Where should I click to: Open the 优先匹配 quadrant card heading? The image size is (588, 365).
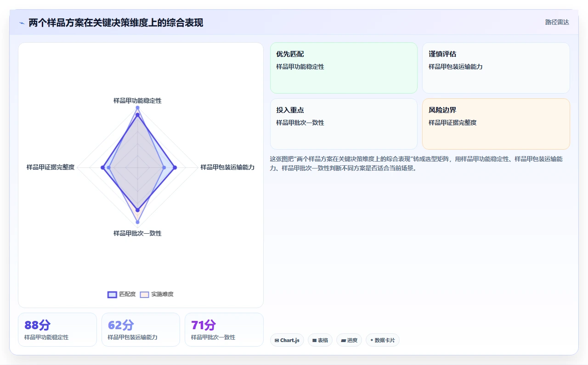click(290, 54)
